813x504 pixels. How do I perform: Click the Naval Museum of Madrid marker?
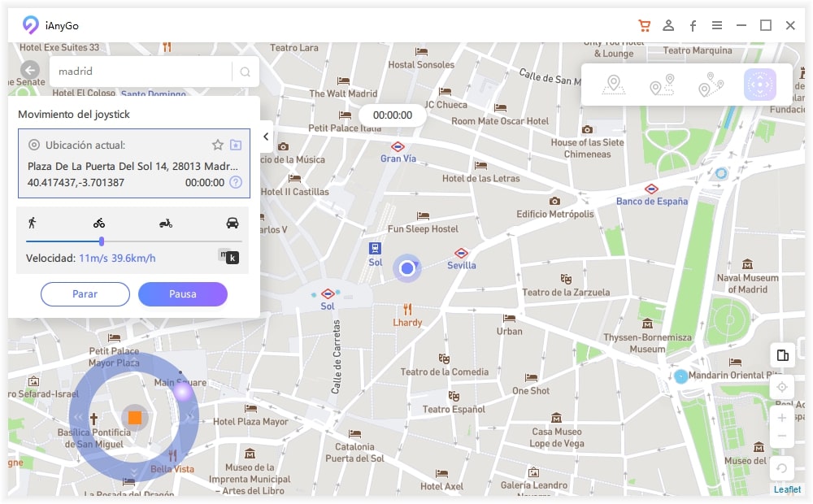coord(747,264)
